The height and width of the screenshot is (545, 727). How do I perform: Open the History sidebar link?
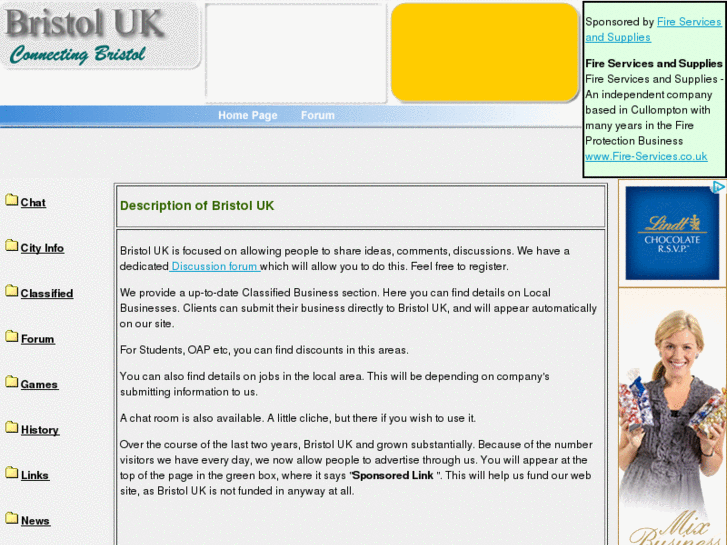[40, 430]
